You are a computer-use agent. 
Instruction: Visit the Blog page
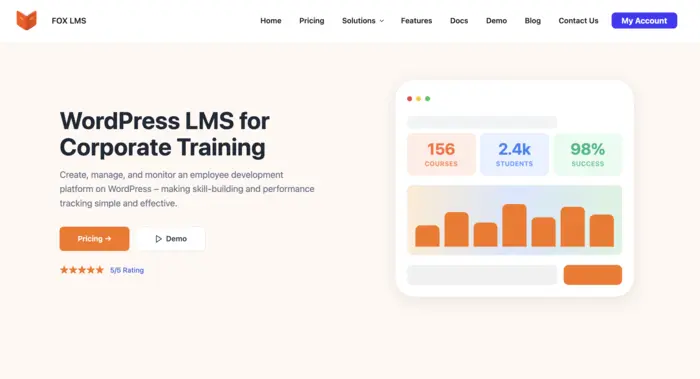pyautogui.click(x=532, y=21)
